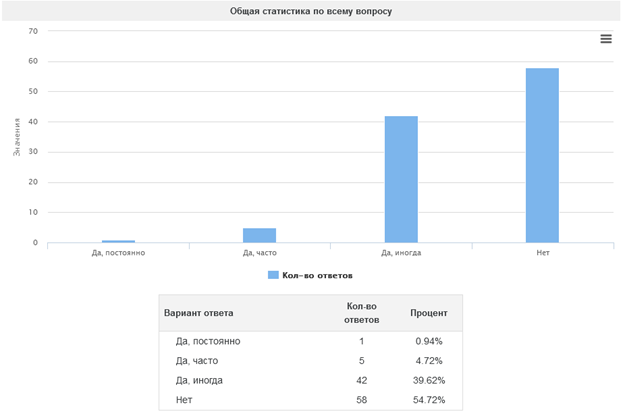The image size is (623, 418).
Task: Select the 'Да, часто' table row label
Action: pyautogui.click(x=197, y=361)
